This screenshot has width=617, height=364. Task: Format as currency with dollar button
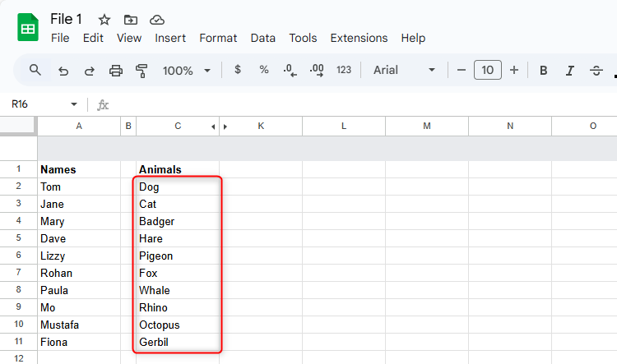pyautogui.click(x=238, y=70)
